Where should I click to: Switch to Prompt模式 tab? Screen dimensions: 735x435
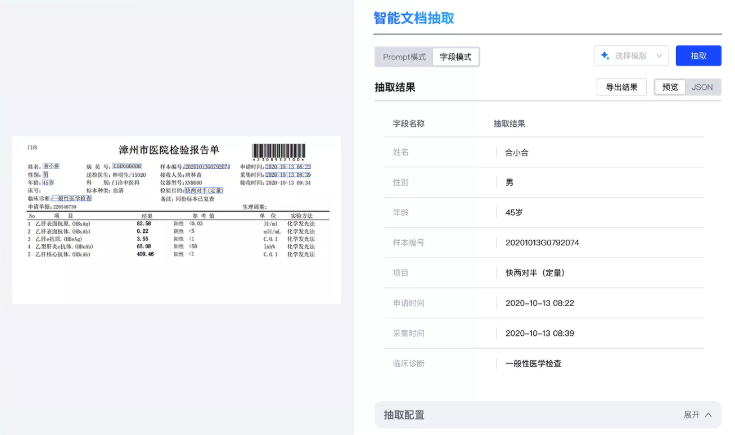[x=404, y=57]
